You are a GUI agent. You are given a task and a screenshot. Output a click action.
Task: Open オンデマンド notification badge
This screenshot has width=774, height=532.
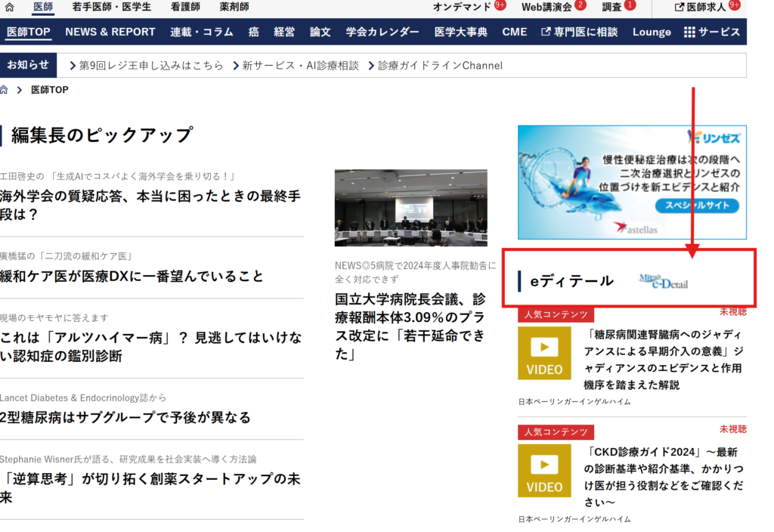500,6
